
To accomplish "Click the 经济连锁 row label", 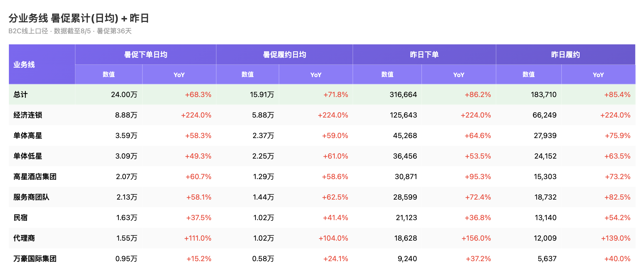I will pos(28,115).
